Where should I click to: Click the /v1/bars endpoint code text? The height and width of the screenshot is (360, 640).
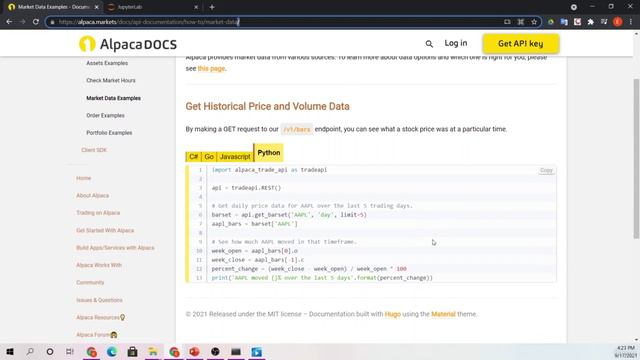pyautogui.click(x=297, y=129)
